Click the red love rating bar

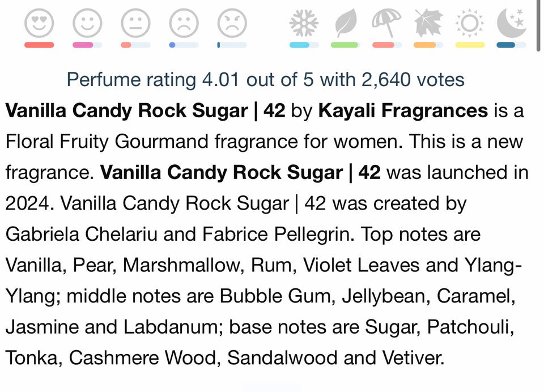39,45
